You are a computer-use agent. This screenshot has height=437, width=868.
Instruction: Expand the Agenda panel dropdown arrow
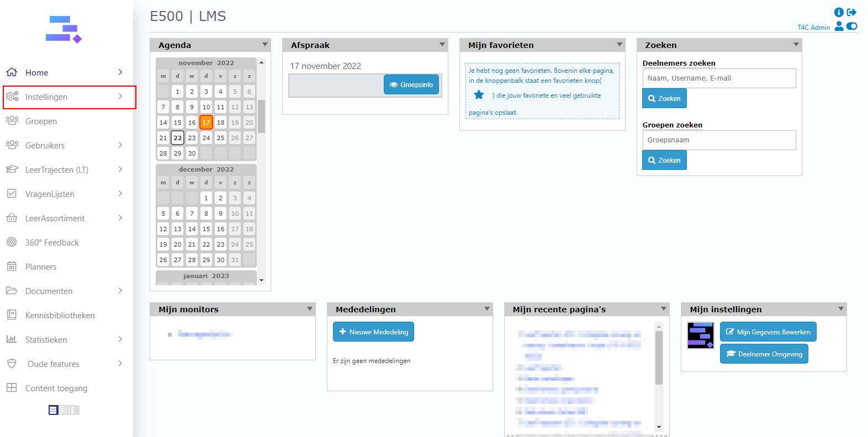pyautogui.click(x=265, y=45)
